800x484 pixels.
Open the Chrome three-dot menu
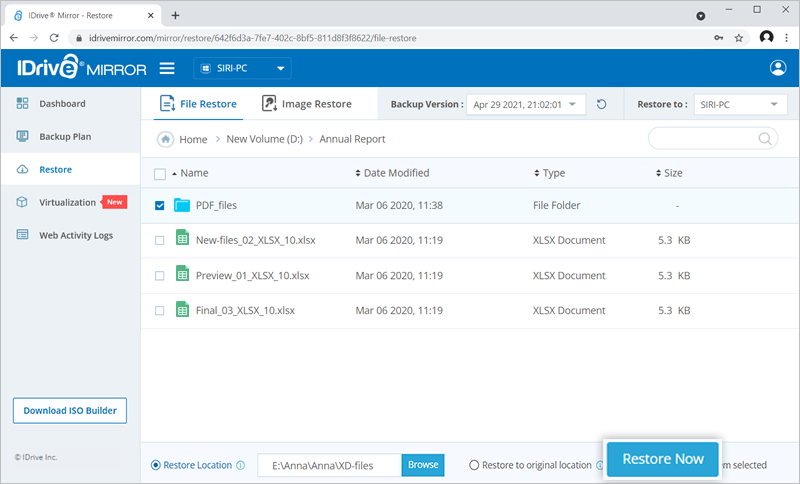[786, 38]
